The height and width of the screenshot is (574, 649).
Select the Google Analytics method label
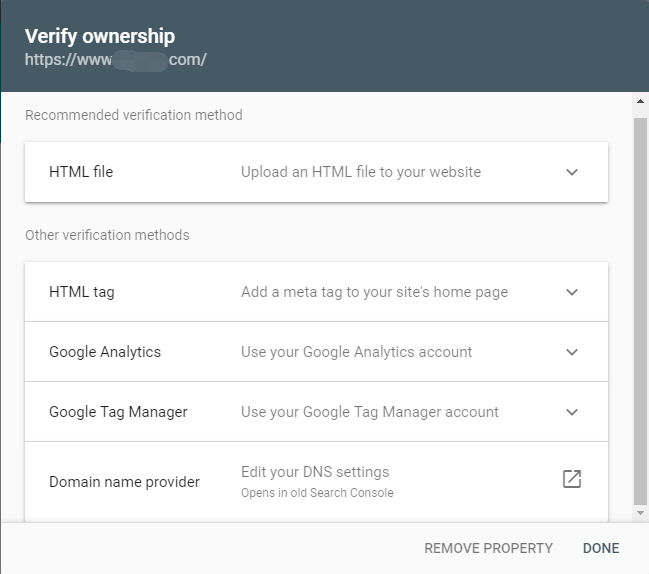tap(105, 352)
